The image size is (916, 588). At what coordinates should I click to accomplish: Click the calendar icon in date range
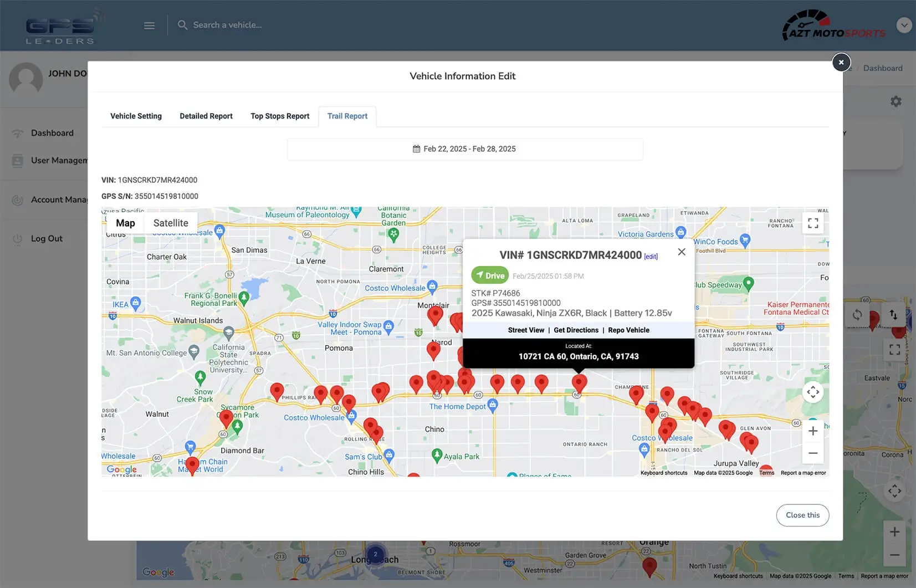[417, 149]
